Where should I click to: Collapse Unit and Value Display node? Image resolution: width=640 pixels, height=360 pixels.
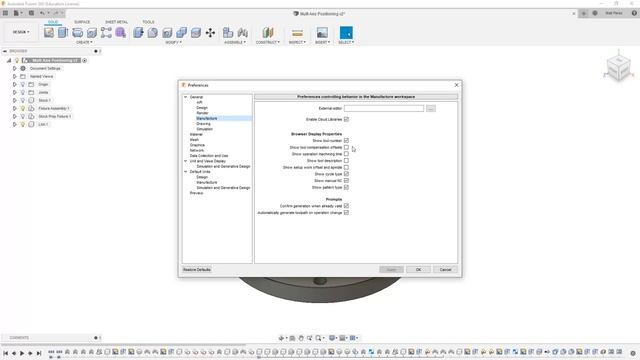(x=186, y=161)
